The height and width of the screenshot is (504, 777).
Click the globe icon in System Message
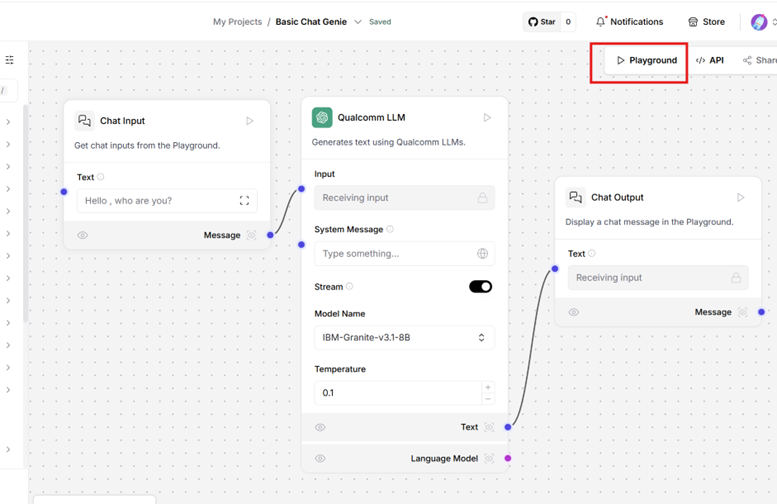coord(482,254)
